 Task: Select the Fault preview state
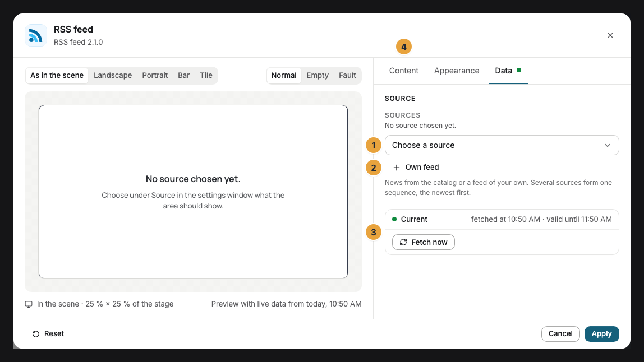point(347,76)
